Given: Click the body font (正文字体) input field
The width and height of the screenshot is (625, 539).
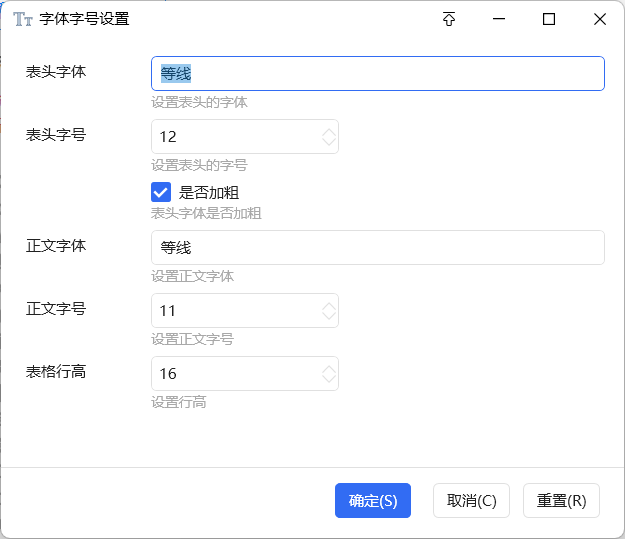Looking at the screenshot, I should point(377,248).
